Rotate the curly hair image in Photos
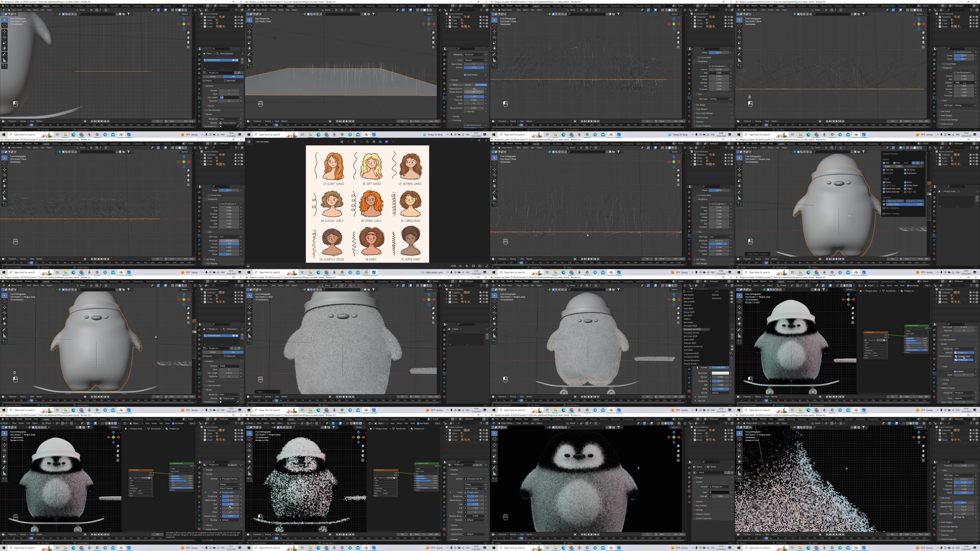 [x=349, y=141]
